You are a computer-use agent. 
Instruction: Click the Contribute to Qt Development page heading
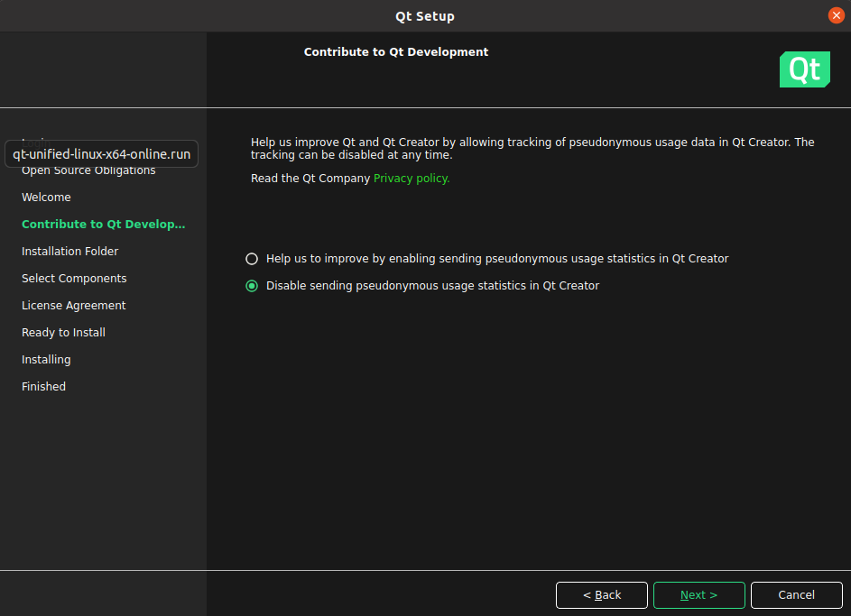click(395, 52)
